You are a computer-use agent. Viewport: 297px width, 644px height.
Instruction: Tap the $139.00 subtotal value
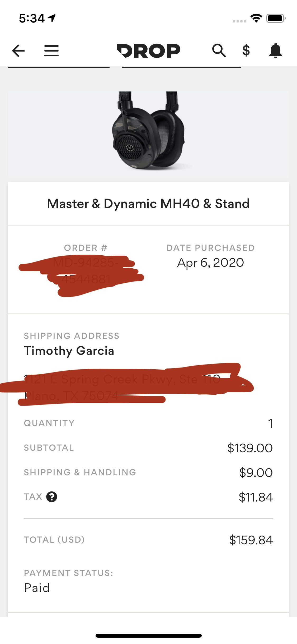click(250, 448)
